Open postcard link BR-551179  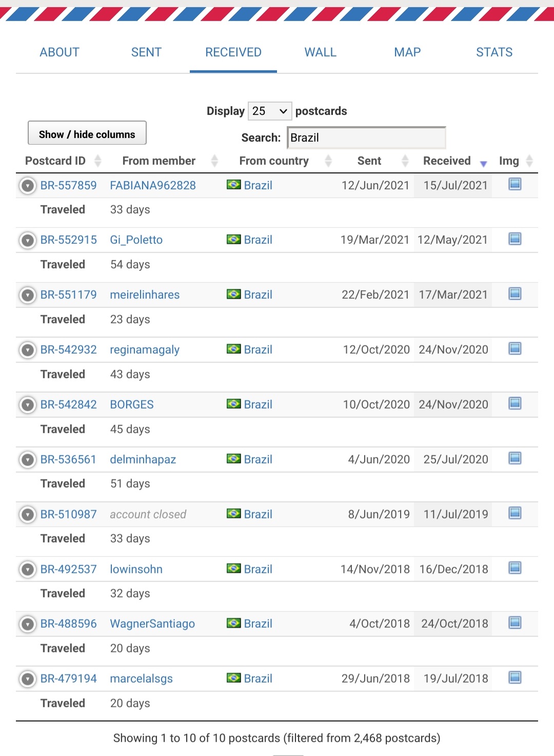pyautogui.click(x=68, y=295)
